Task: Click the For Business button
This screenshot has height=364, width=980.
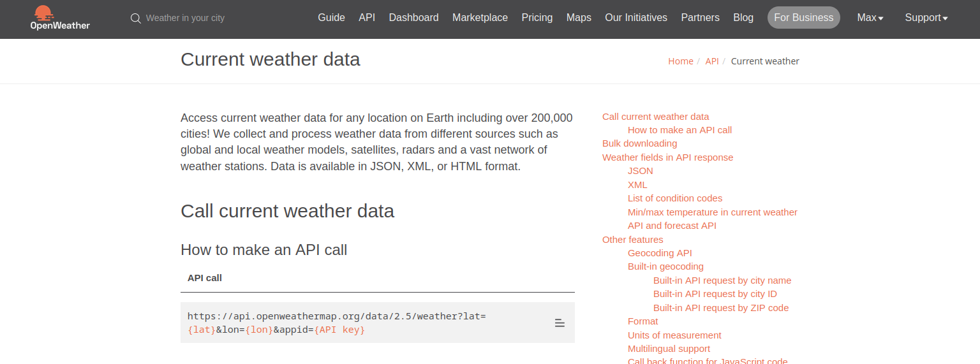Action: [803, 18]
